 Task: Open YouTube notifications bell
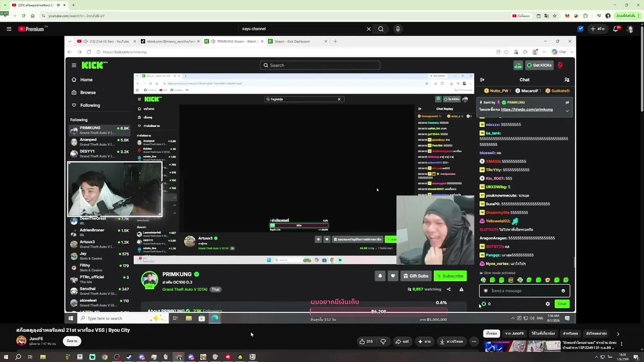616,29
